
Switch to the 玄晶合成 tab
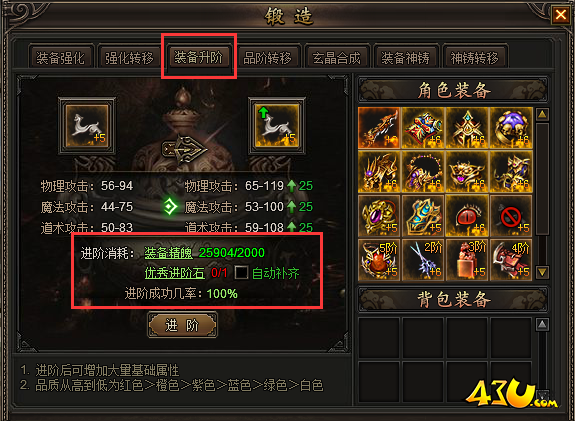[x=336, y=58]
